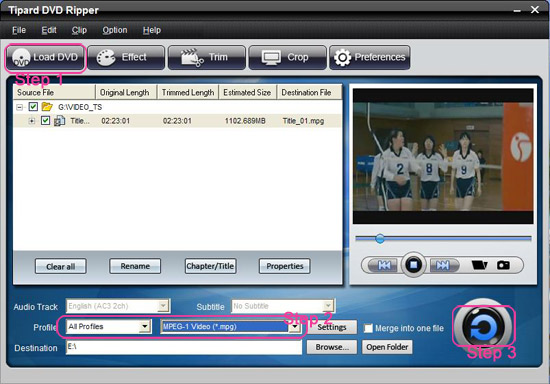The width and height of the screenshot is (550, 384).
Task: Uncheck the G:\VIDEO_TS folder checkbox
Action: point(33,107)
